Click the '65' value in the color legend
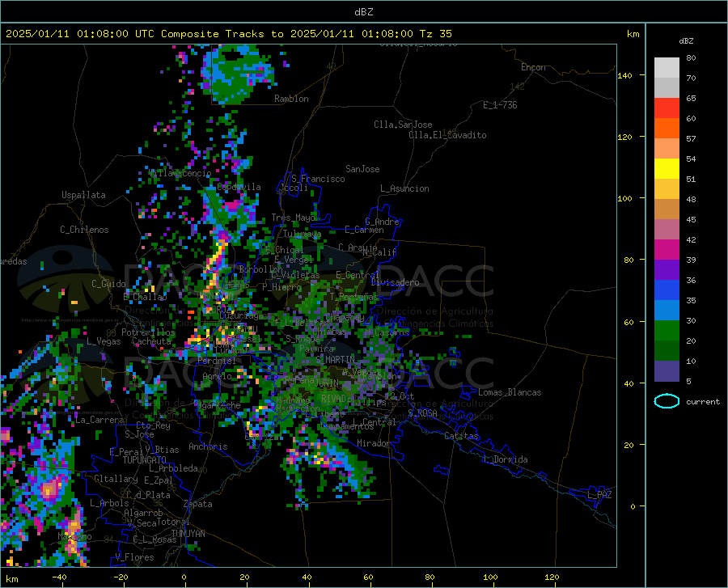The width and height of the screenshot is (728, 588). [691, 99]
